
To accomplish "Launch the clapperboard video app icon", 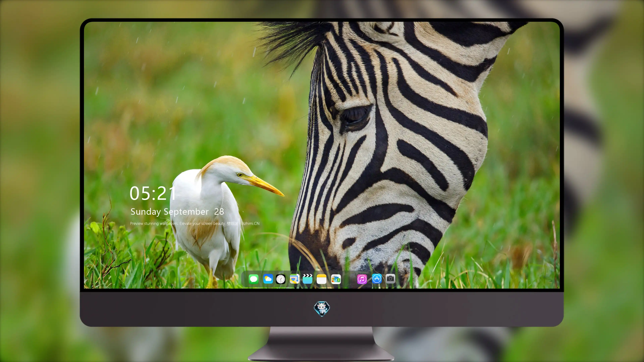I will pyautogui.click(x=308, y=279).
